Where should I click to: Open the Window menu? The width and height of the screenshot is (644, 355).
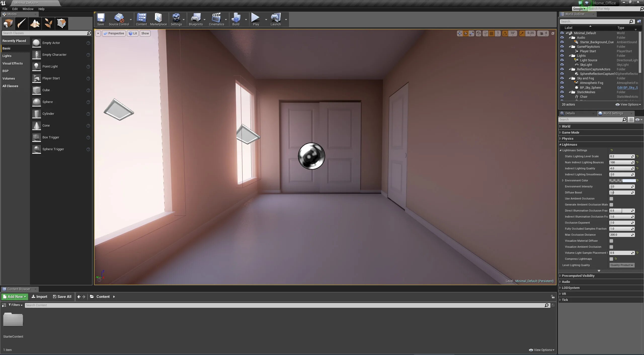click(x=28, y=9)
